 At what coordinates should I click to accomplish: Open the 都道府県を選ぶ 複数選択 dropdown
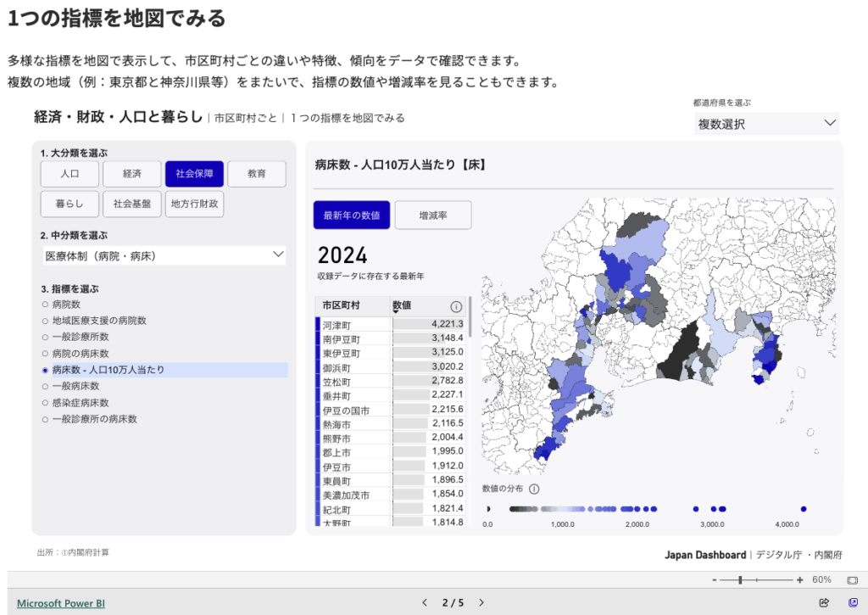point(766,124)
